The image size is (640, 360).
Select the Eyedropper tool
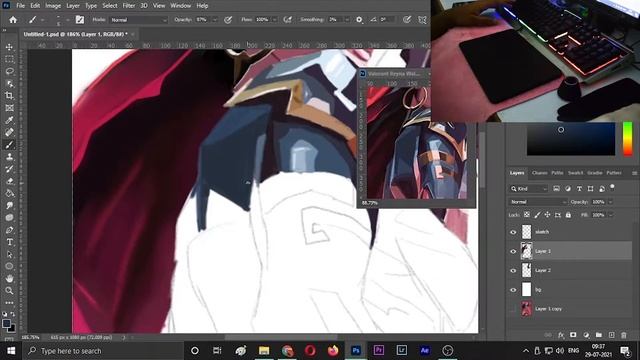click(9, 120)
